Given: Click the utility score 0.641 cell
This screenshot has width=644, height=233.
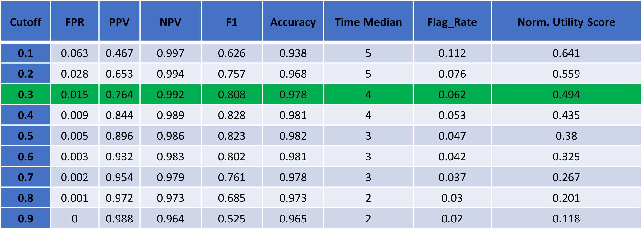Looking at the screenshot, I should click(566, 53).
